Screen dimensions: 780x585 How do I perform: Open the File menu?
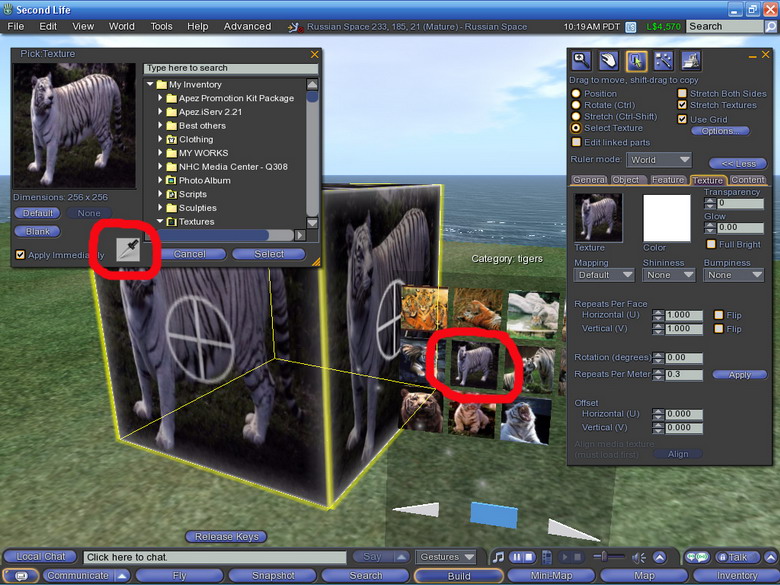click(x=16, y=26)
